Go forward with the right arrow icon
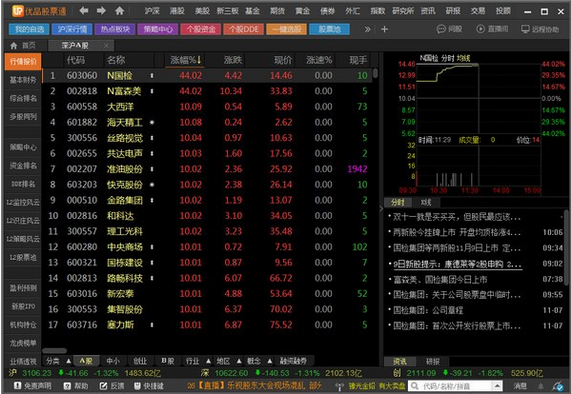The image size is (571, 394). coord(101,11)
